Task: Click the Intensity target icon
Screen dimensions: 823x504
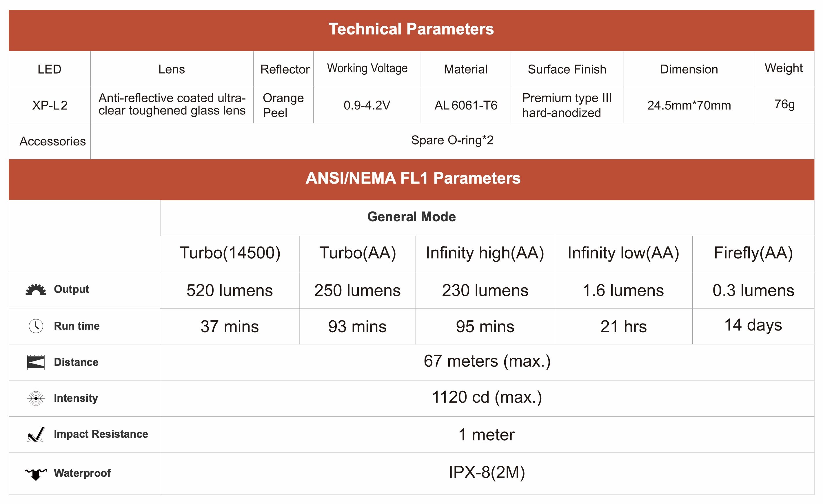Action: (36, 398)
